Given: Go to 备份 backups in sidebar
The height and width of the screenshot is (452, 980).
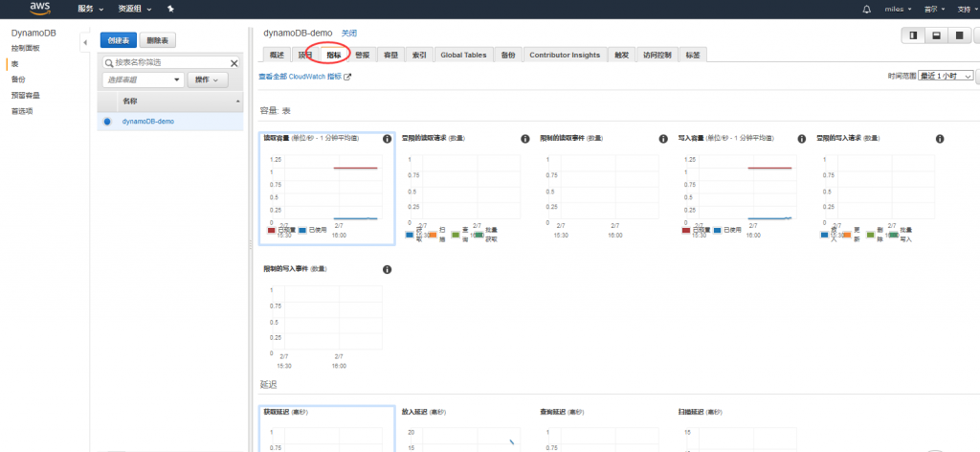Looking at the screenshot, I should point(18,79).
